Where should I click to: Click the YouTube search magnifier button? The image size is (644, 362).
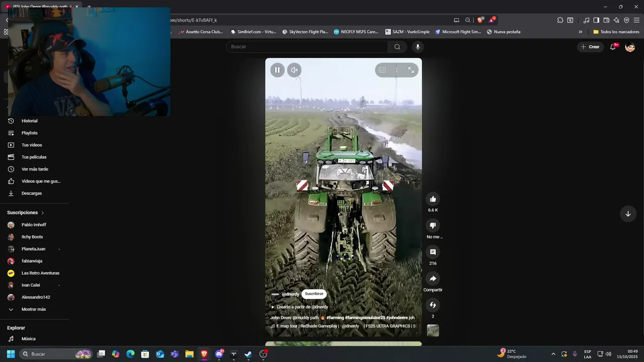[x=397, y=47]
